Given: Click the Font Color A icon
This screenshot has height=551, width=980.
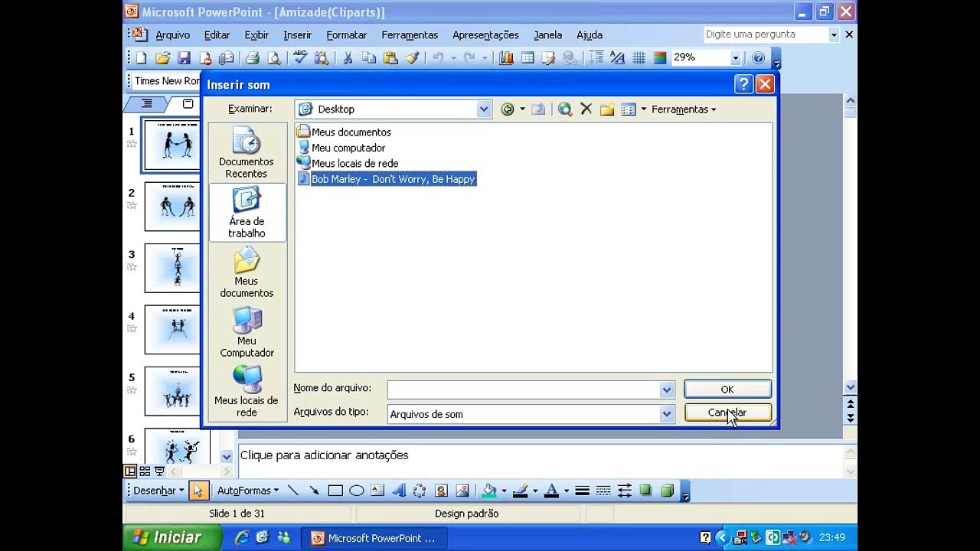Looking at the screenshot, I should pos(551,491).
